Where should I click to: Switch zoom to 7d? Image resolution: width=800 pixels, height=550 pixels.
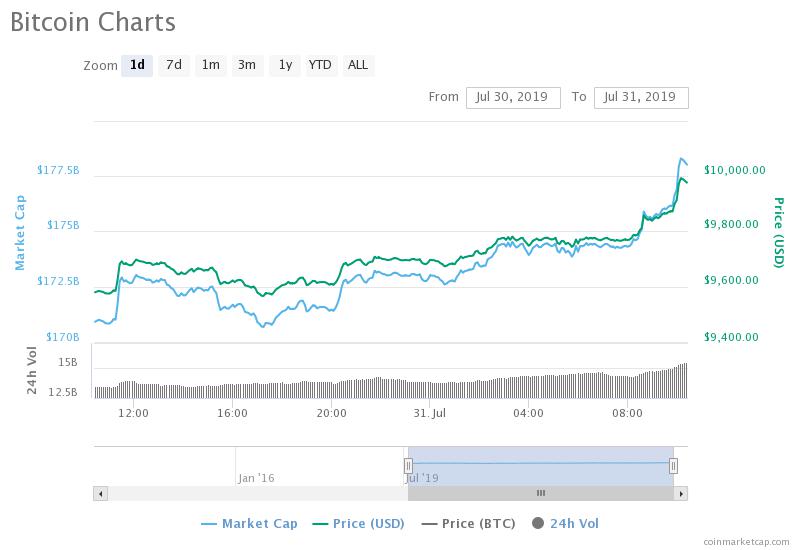pos(174,65)
